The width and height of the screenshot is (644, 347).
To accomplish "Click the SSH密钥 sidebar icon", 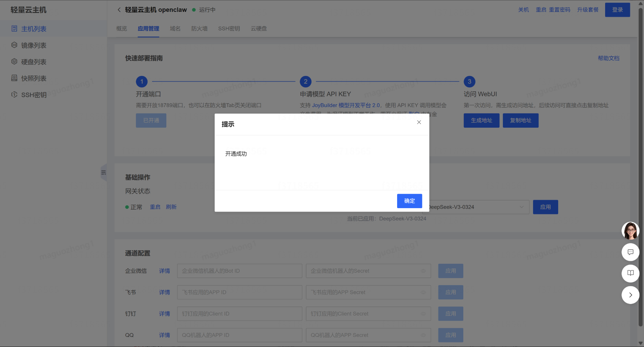I will (x=14, y=94).
